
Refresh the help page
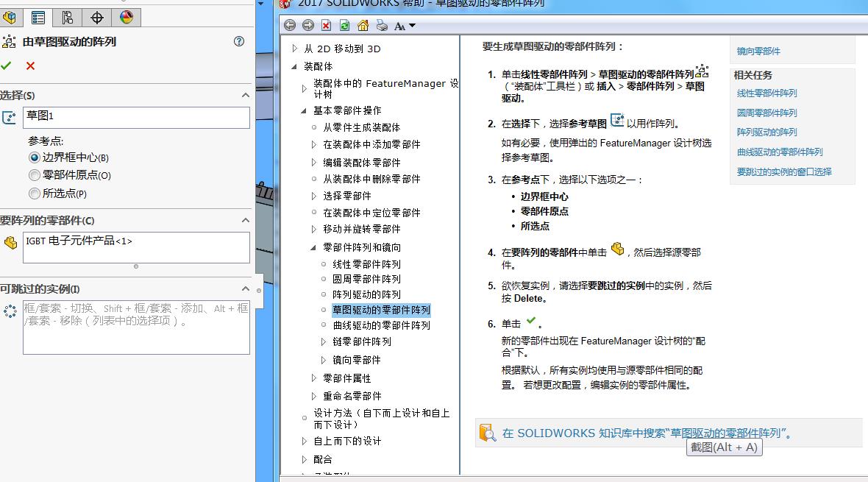(344, 25)
